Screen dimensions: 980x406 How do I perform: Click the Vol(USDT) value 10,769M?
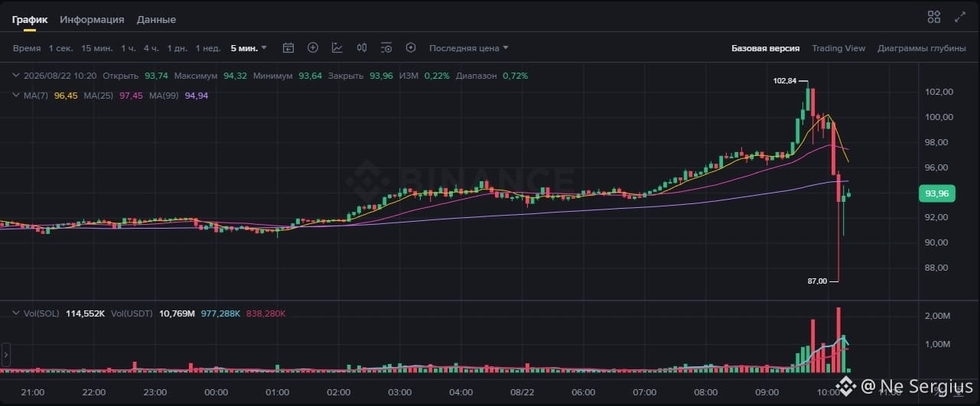177,313
